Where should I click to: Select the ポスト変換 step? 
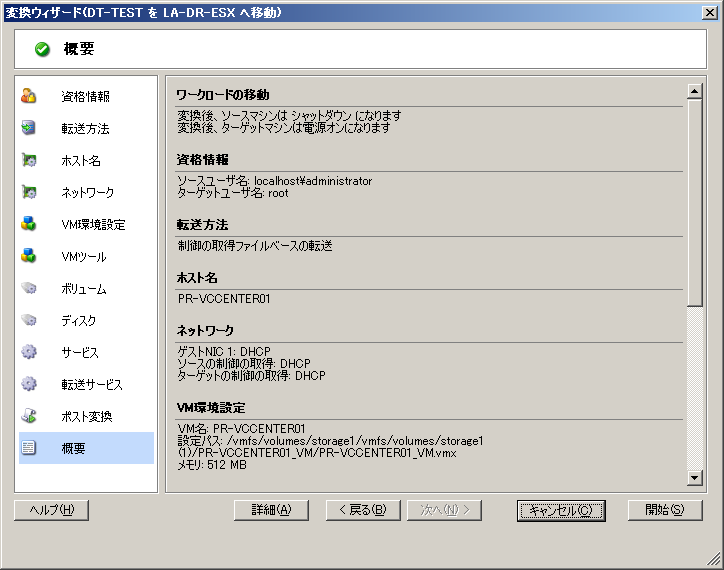pyautogui.click(x=87, y=417)
